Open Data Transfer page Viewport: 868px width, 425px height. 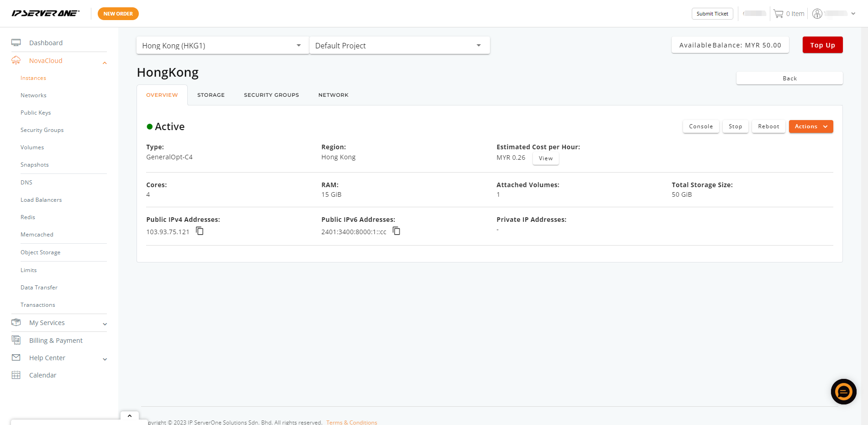pyautogui.click(x=39, y=288)
